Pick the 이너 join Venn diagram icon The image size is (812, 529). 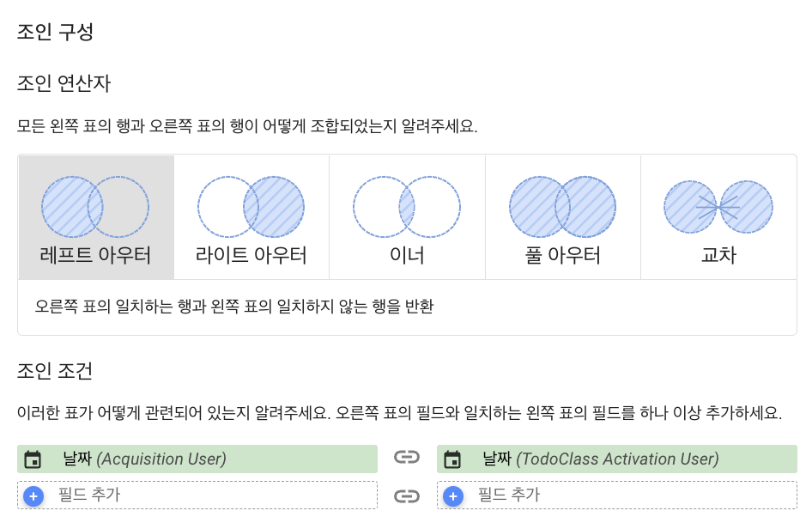pos(407,207)
